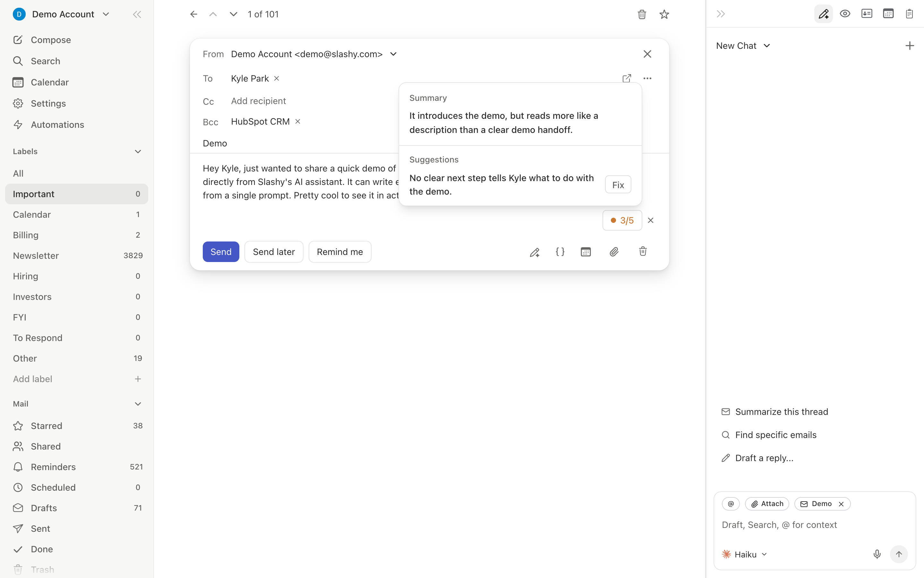Start a new chat with plus icon
The image size is (924, 578).
910,46
